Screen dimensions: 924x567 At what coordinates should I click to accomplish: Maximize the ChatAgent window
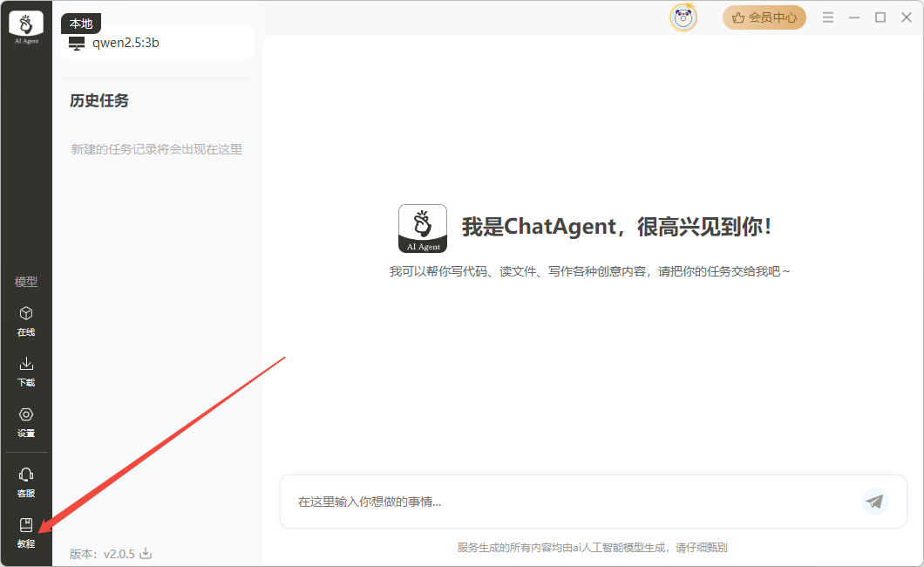[x=880, y=17]
